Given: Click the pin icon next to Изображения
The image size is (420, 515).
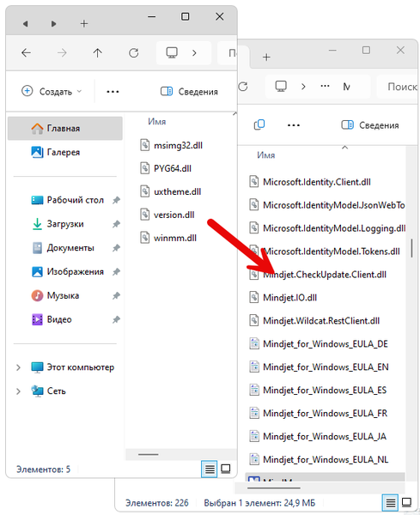Looking at the screenshot, I should pos(116,272).
